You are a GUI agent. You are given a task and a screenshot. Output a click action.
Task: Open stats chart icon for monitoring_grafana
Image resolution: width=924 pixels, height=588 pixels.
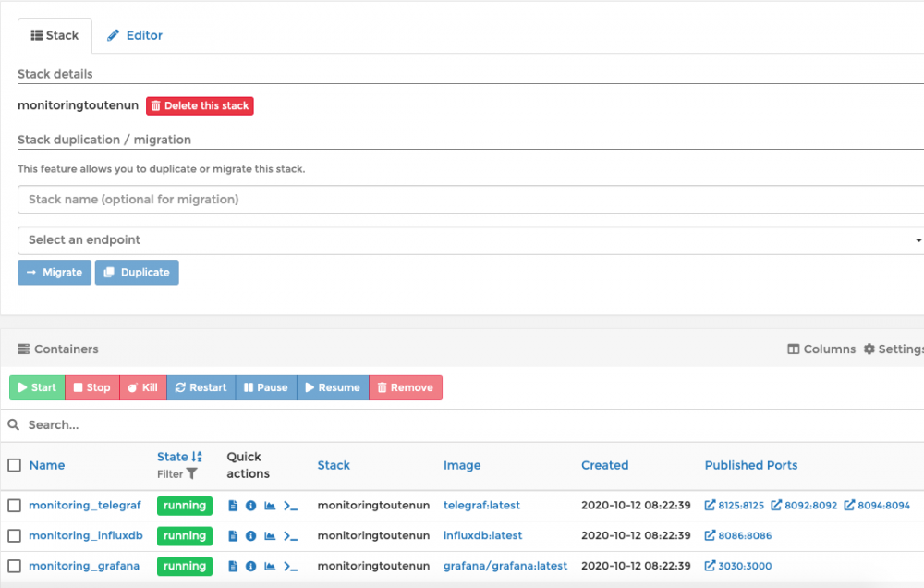point(270,566)
